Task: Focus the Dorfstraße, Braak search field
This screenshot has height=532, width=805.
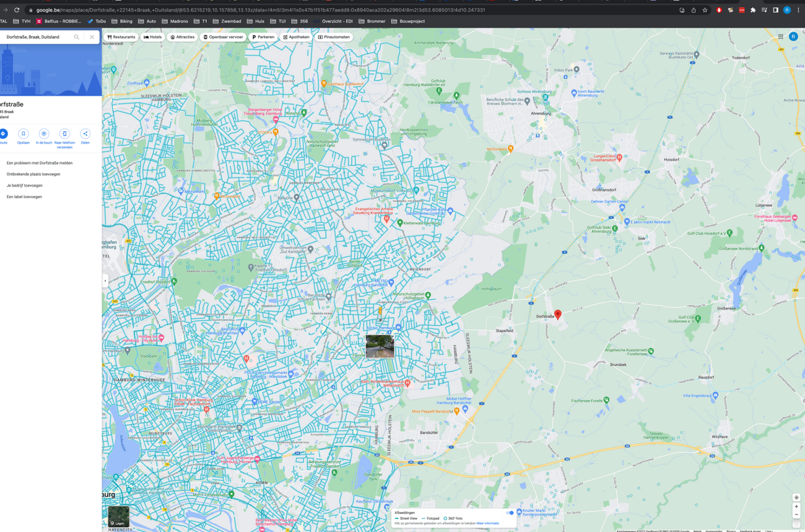Action: click(x=37, y=37)
